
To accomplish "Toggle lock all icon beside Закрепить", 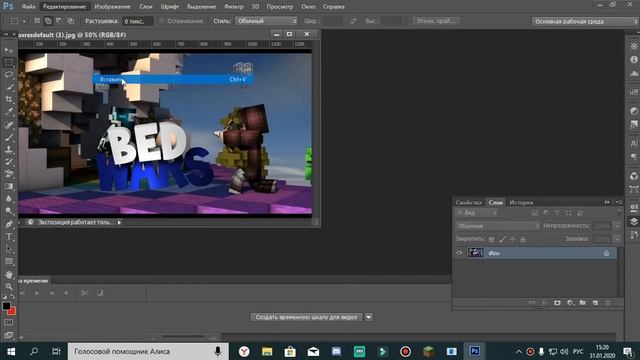I will [x=523, y=239].
